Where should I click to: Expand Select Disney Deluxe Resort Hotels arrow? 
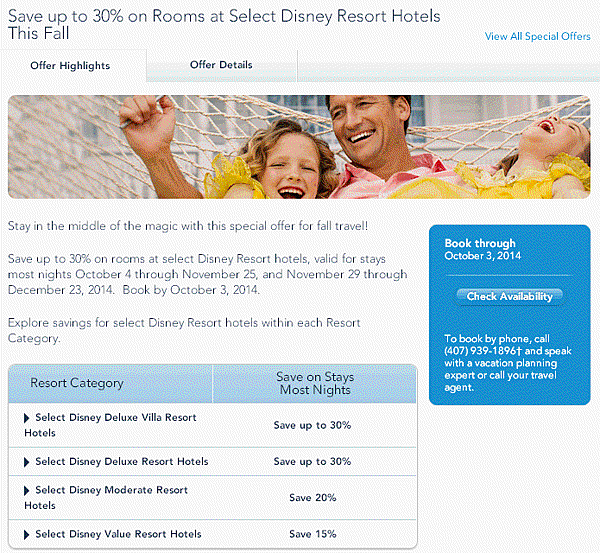click(27, 462)
